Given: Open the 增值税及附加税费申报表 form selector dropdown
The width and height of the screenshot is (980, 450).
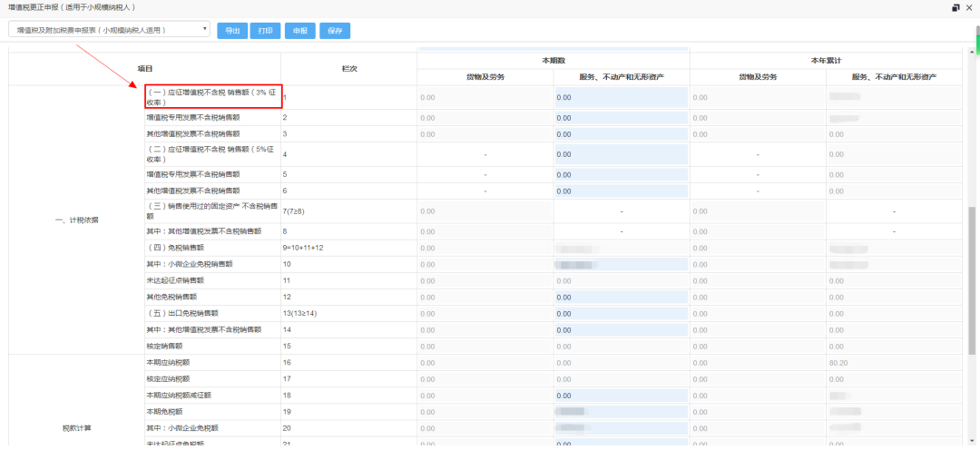Looking at the screenshot, I should [x=110, y=29].
